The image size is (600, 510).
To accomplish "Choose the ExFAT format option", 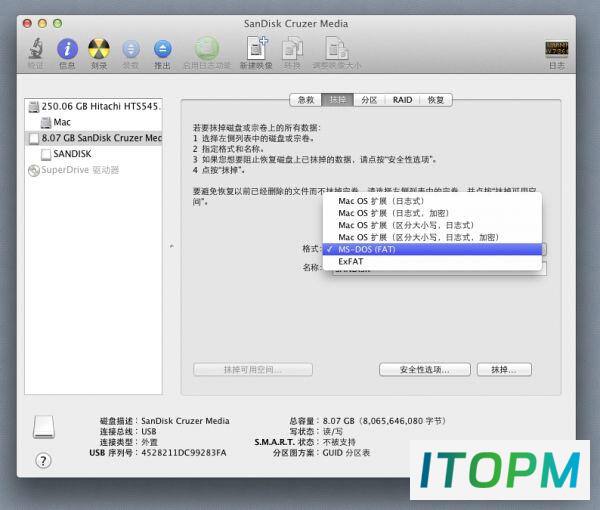I will 432,261.
